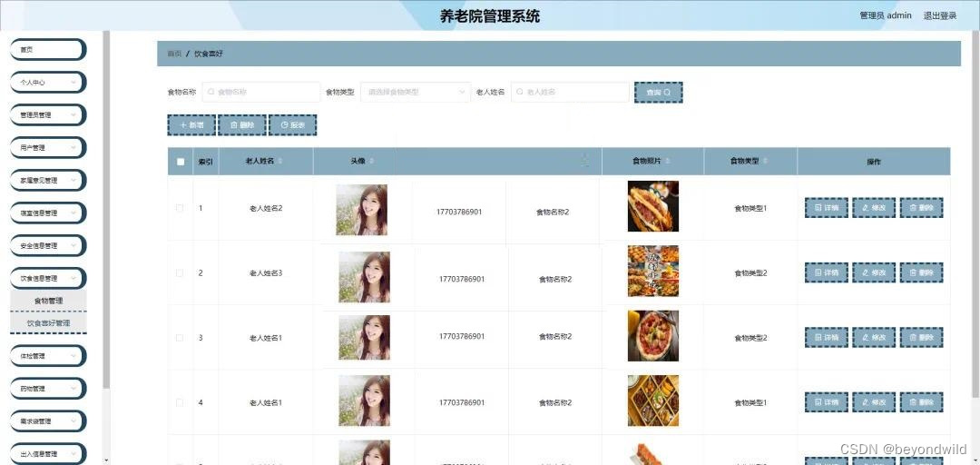Expand the 药物管理 sidebar menu
The height and width of the screenshot is (465, 980).
(x=48, y=389)
